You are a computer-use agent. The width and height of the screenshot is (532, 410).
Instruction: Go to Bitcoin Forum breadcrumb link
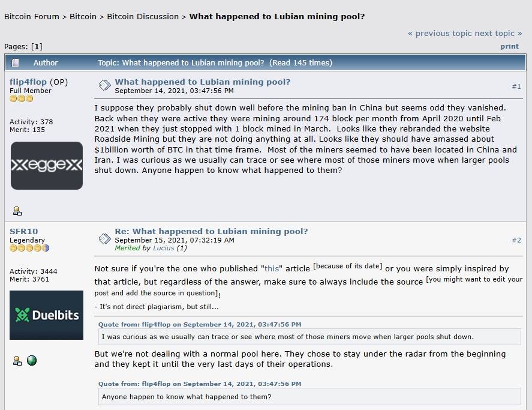click(x=32, y=17)
